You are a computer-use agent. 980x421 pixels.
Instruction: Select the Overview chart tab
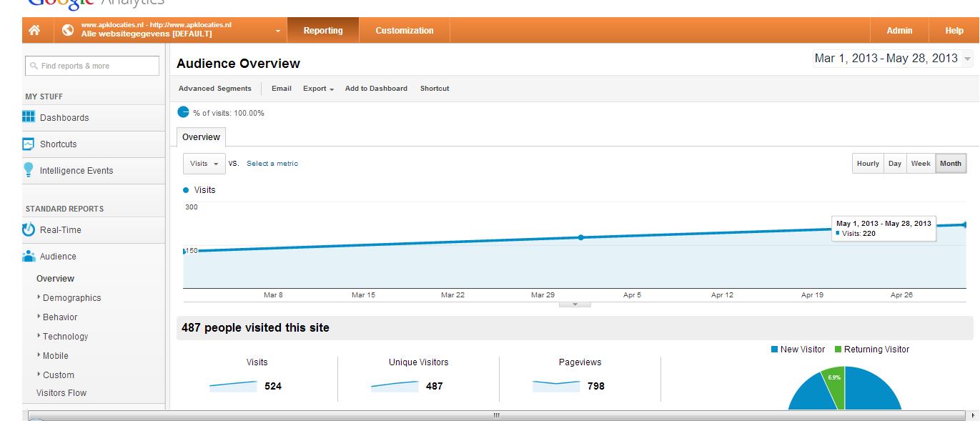coord(202,137)
